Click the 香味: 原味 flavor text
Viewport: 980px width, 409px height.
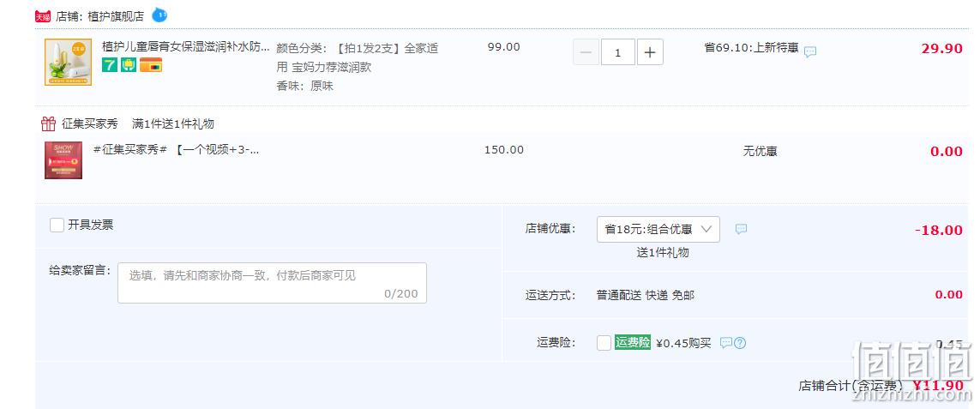[305, 87]
